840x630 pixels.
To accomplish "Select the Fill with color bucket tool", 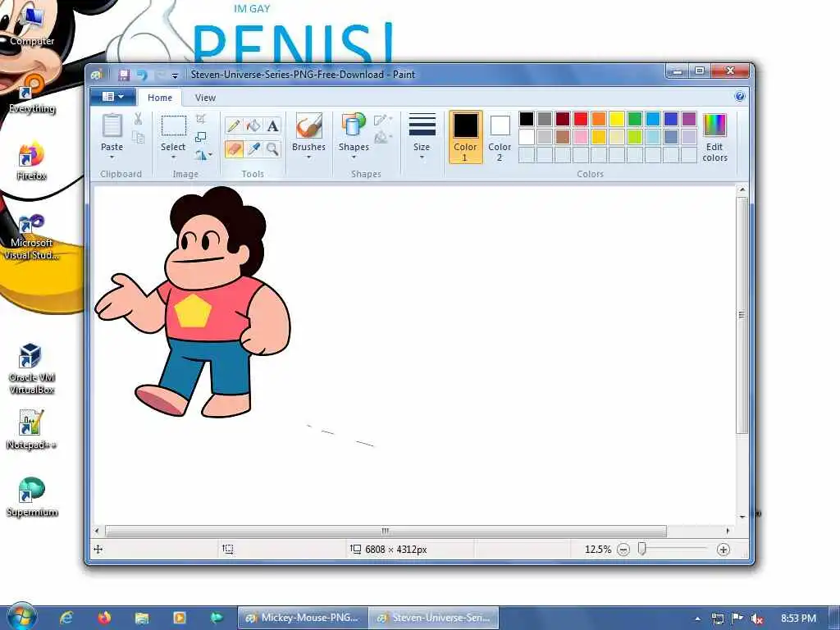I will point(253,126).
